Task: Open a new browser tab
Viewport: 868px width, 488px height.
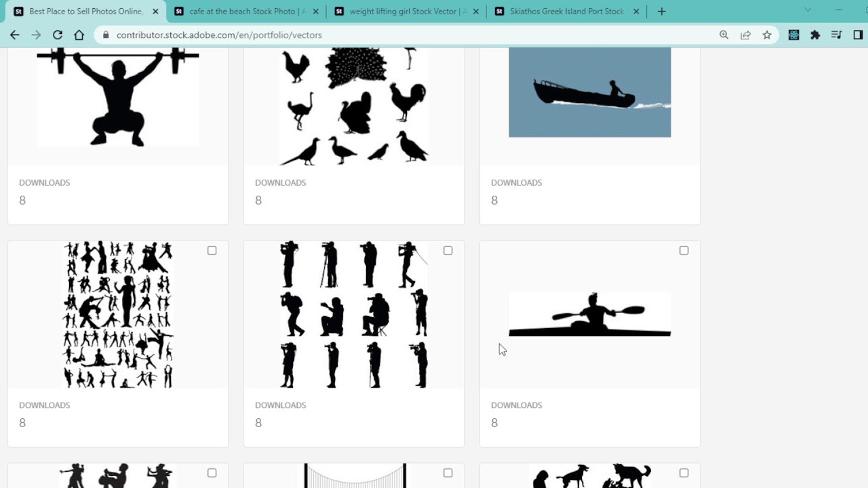Action: point(662,12)
